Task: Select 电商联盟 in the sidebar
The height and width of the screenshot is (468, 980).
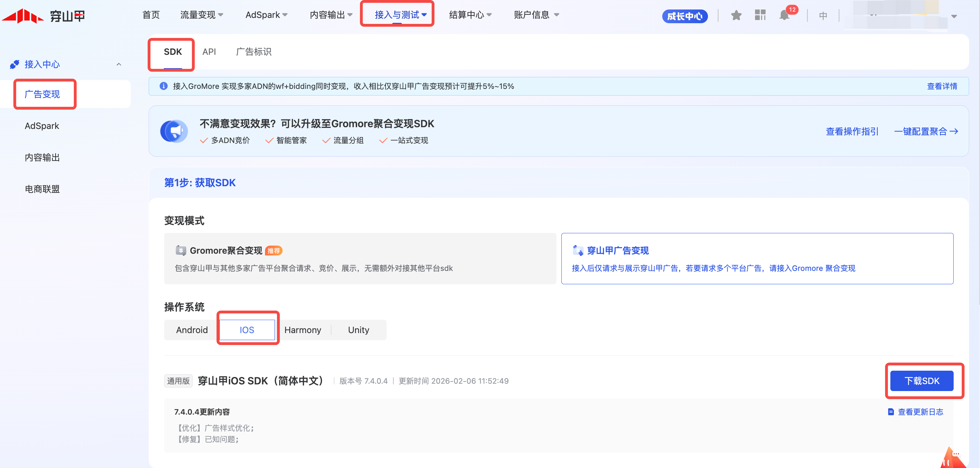Action: point(42,189)
